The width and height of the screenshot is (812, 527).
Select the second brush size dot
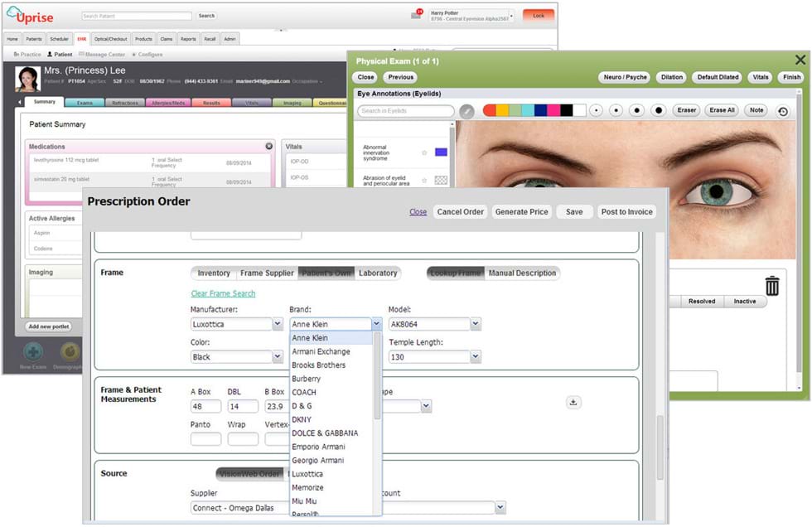616,111
